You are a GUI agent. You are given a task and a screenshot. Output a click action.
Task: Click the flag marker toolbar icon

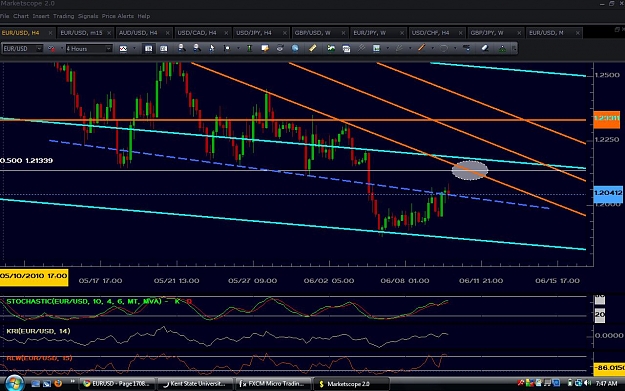[227, 48]
